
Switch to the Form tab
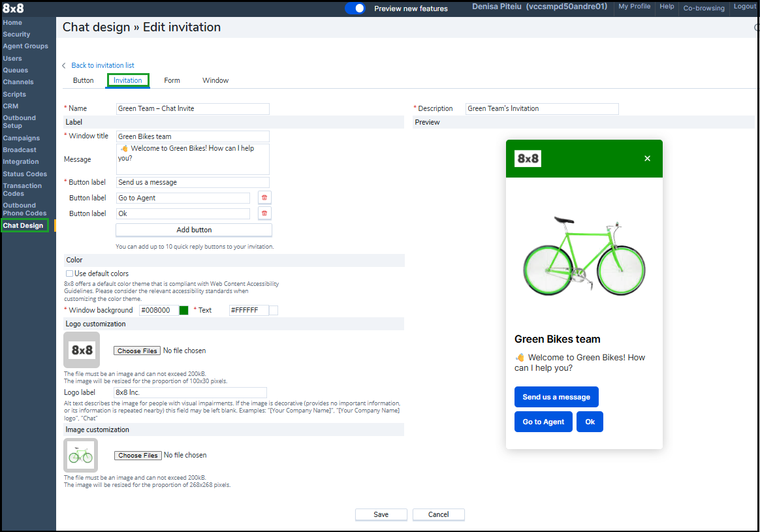tap(172, 80)
